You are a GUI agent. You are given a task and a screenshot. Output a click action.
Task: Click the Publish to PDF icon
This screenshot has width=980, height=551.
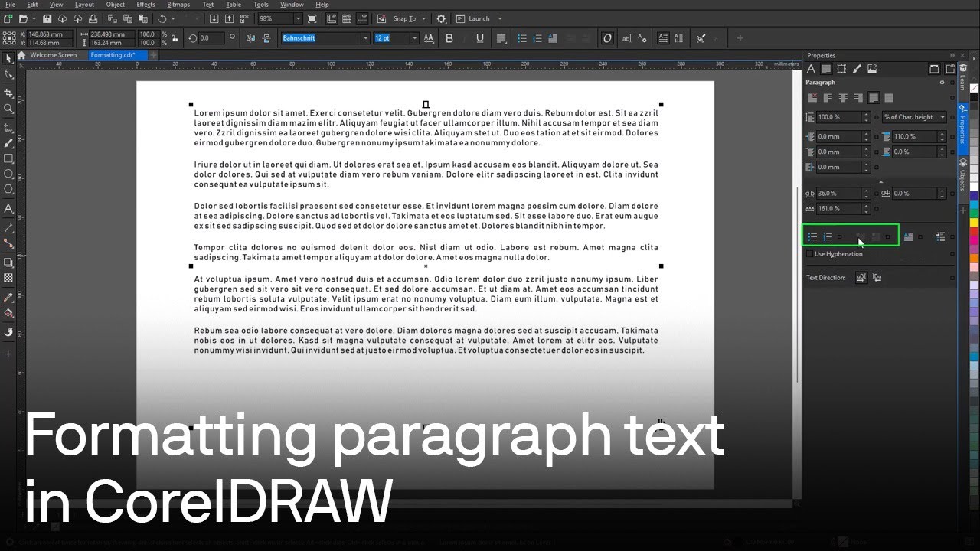click(244, 18)
